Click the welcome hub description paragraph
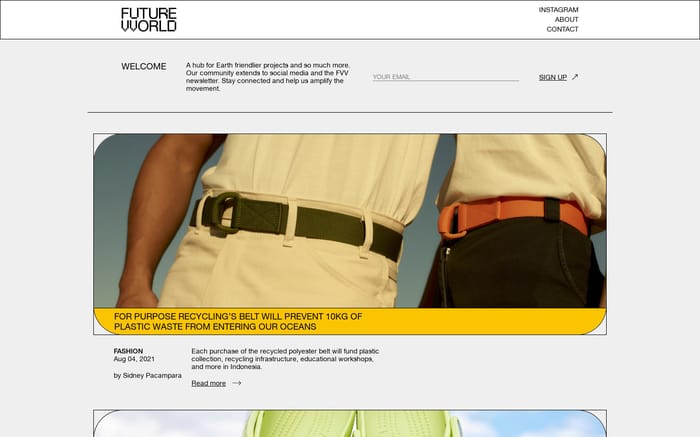This screenshot has width=700, height=437. (x=268, y=77)
